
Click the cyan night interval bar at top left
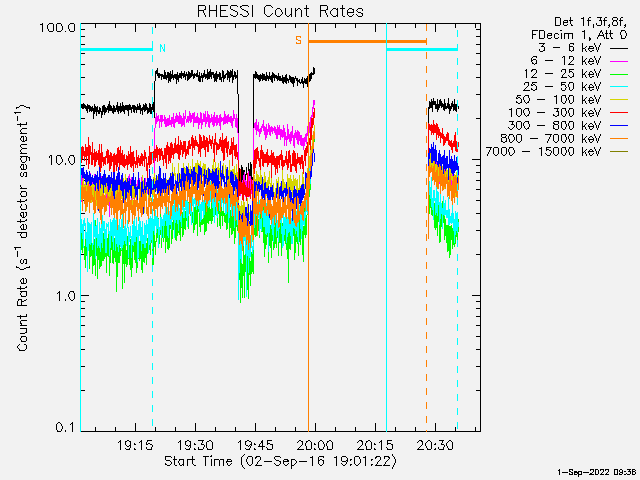(x=117, y=49)
